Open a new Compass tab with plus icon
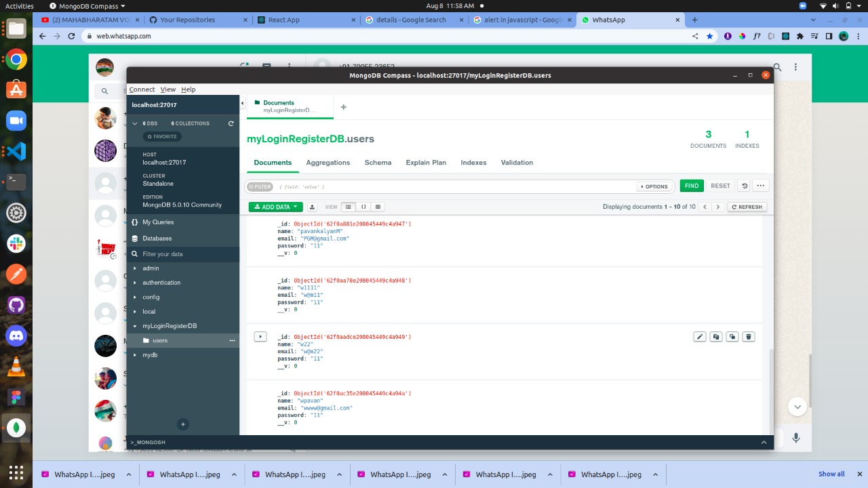 coord(343,107)
